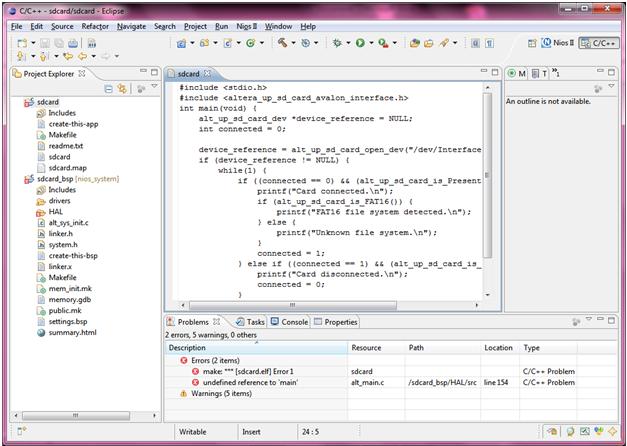Expand the Warnings (5 items) group
The image size is (627, 446).
click(x=172, y=393)
